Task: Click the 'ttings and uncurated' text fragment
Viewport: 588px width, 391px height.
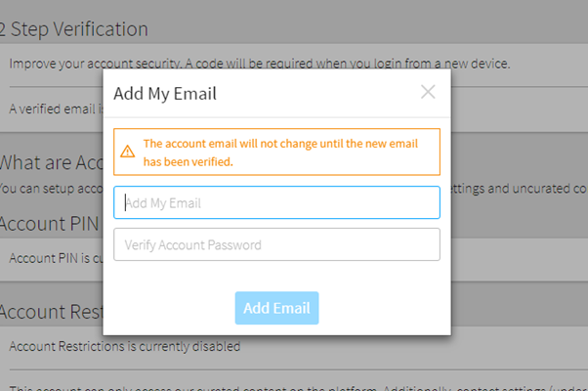Action: (518, 188)
